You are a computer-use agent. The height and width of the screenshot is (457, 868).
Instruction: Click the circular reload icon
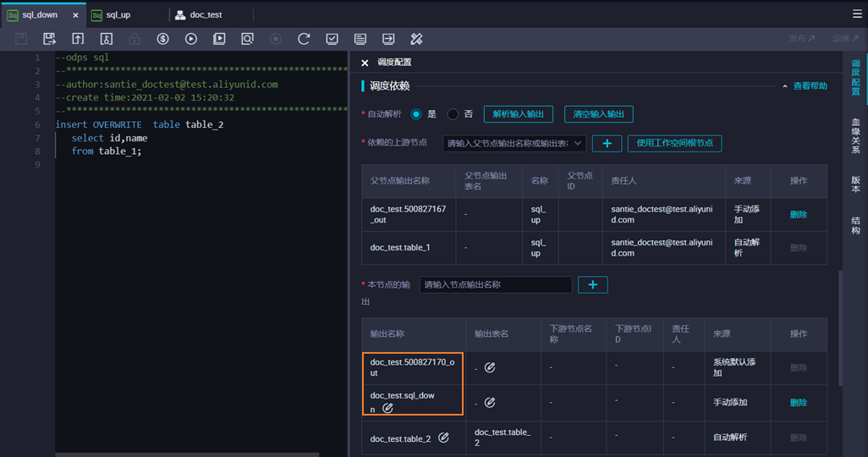pos(304,39)
